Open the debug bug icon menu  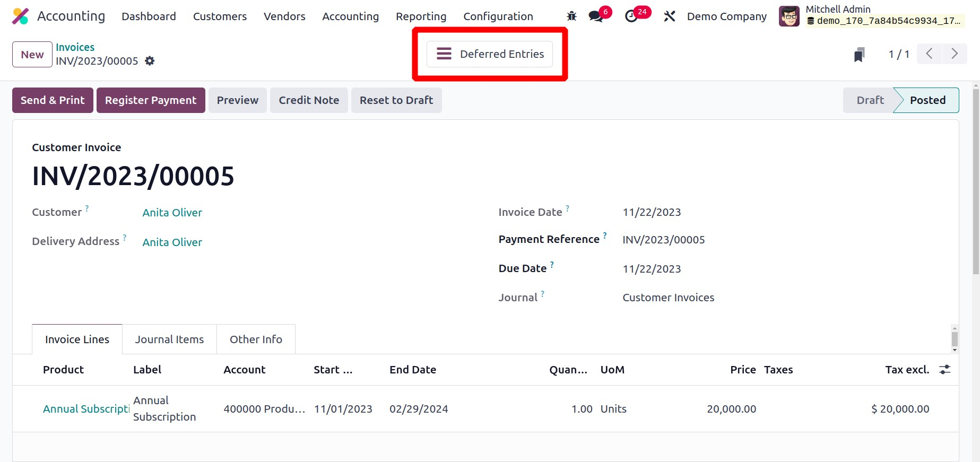(x=571, y=16)
